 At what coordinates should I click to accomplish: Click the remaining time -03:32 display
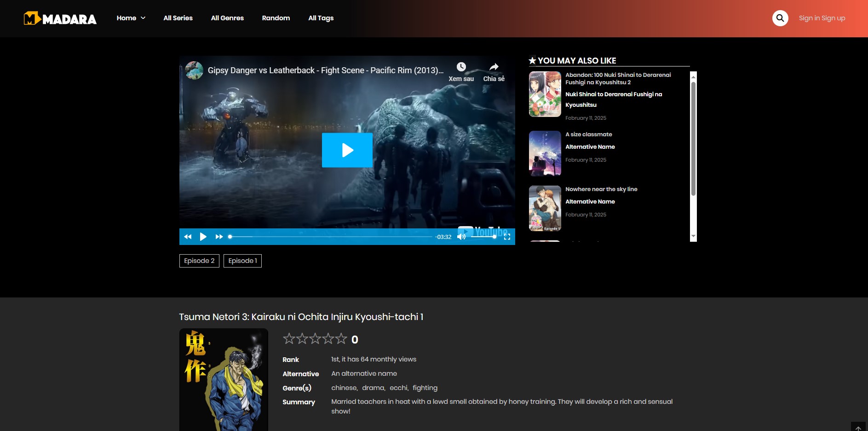443,237
